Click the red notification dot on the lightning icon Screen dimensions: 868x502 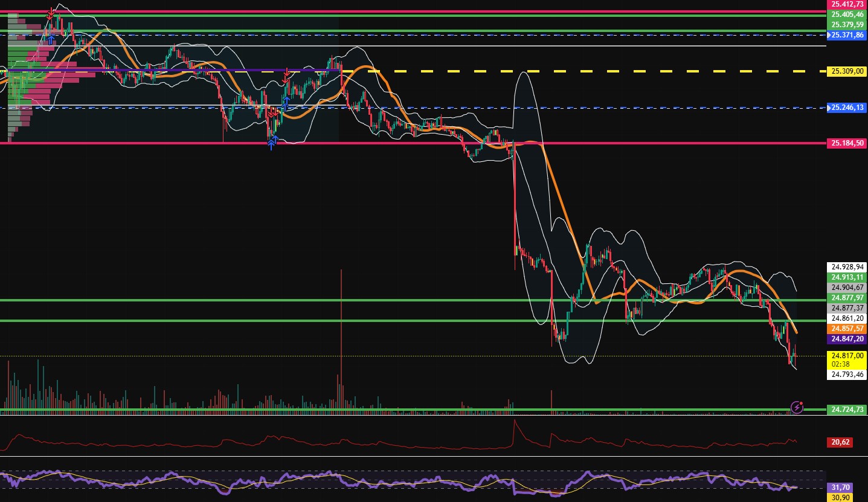(x=802, y=404)
